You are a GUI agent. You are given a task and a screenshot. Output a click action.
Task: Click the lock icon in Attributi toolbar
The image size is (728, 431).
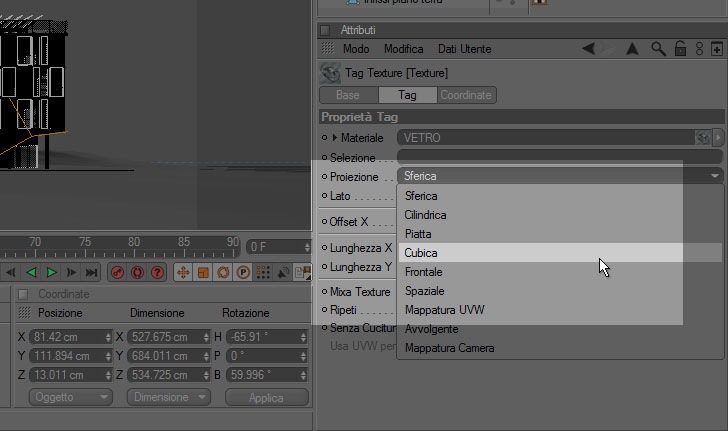point(680,48)
